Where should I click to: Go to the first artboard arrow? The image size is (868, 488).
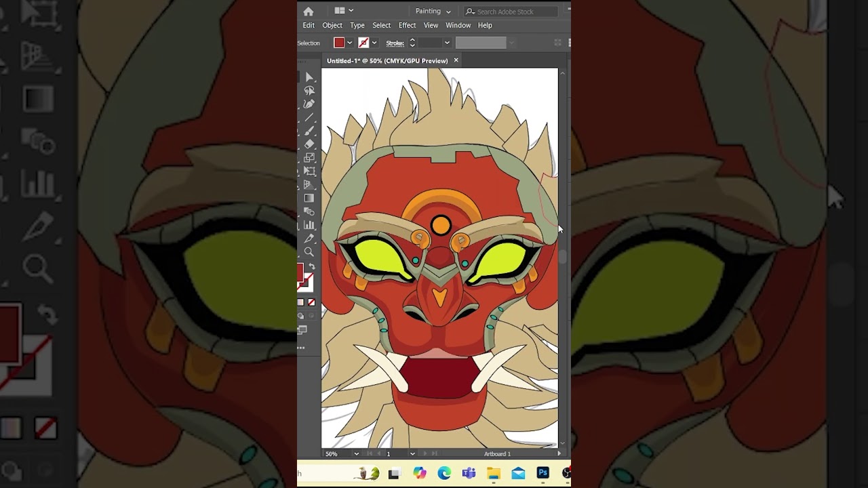370,453
